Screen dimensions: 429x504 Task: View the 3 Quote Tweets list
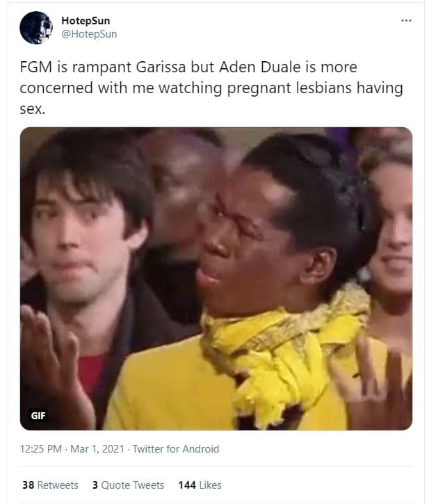click(x=128, y=485)
